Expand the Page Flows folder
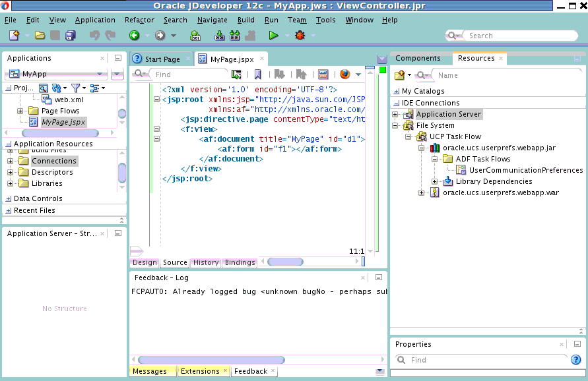The height and width of the screenshot is (381, 588). point(20,111)
